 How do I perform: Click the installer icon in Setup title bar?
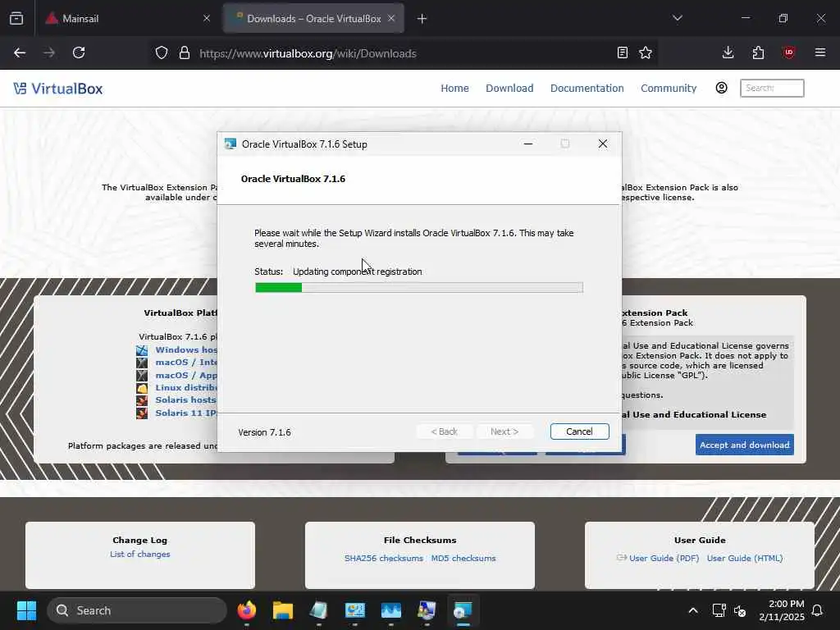[x=231, y=144]
